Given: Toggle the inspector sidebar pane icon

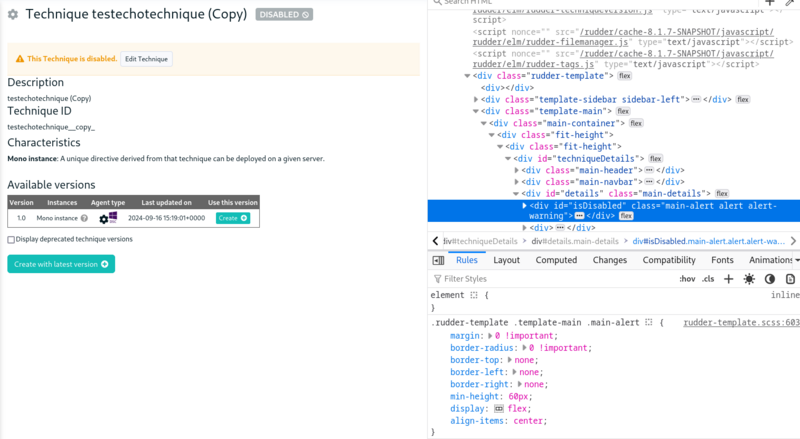Looking at the screenshot, I should point(438,260).
